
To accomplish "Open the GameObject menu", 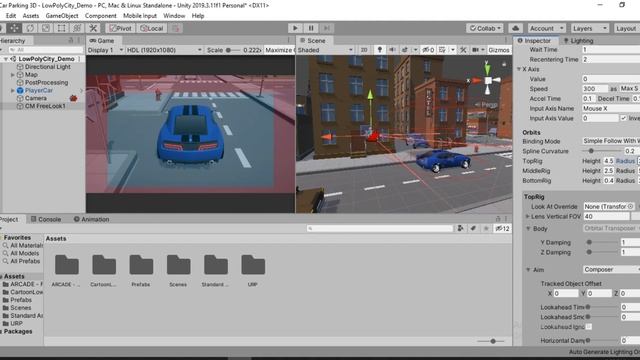I will click(62, 16).
